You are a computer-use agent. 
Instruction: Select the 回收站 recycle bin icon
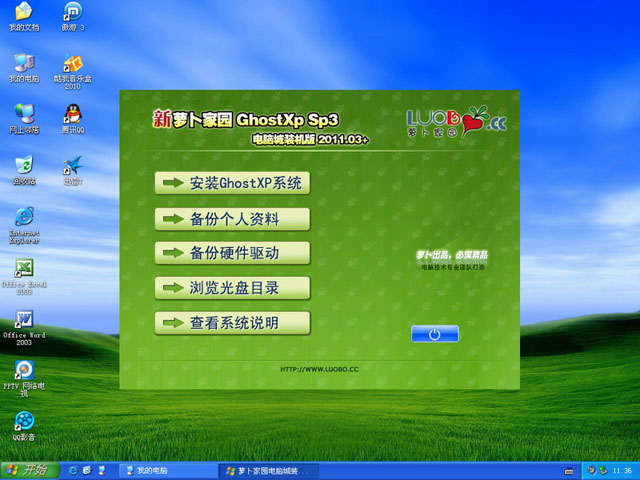point(24,170)
